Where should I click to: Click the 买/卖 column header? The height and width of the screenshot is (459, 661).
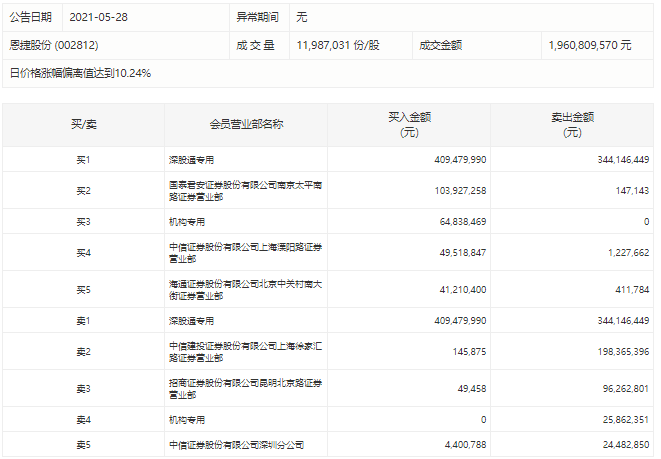click(83, 124)
